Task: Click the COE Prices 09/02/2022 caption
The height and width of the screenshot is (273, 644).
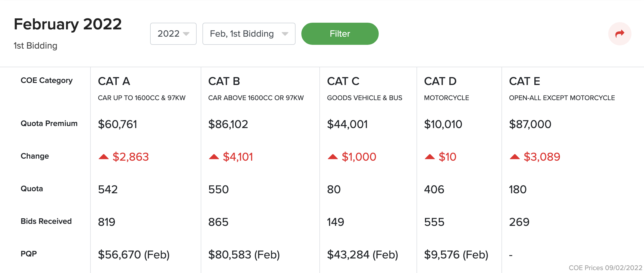Action: 605,268
